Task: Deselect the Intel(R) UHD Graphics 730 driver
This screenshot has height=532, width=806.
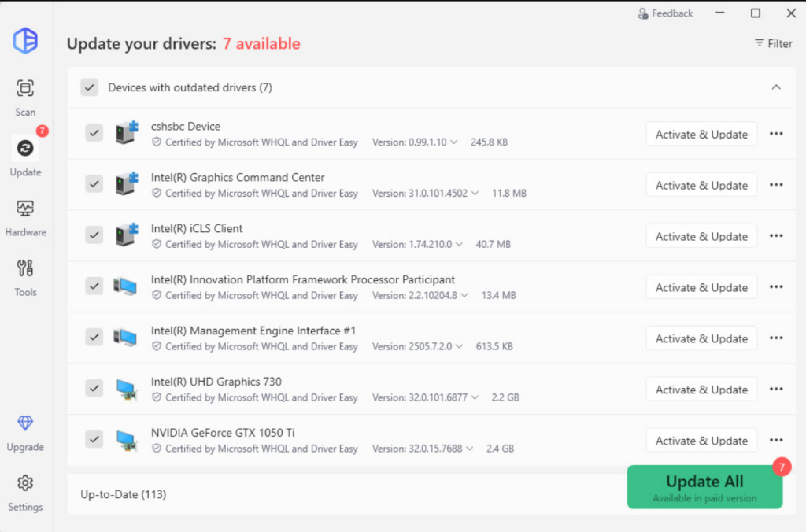Action: [94, 388]
